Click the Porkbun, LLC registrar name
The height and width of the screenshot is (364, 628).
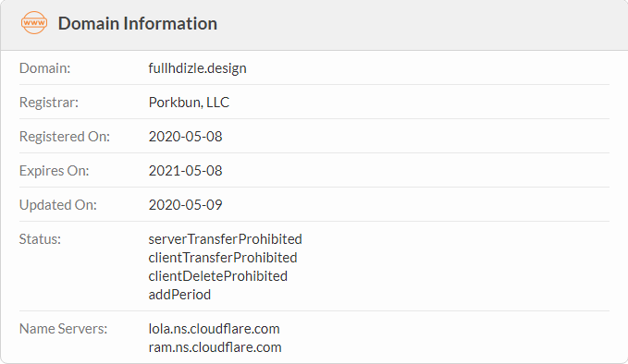click(x=189, y=103)
